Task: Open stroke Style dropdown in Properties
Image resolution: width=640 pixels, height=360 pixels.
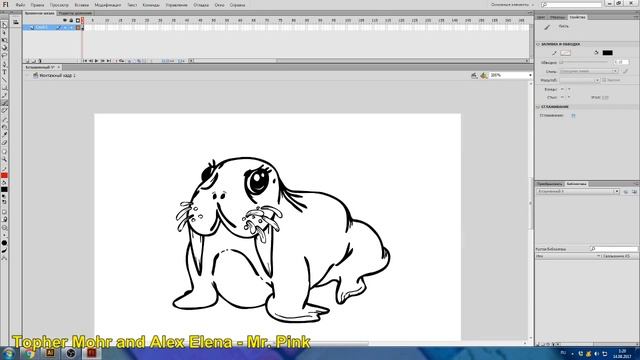Action: [589, 71]
